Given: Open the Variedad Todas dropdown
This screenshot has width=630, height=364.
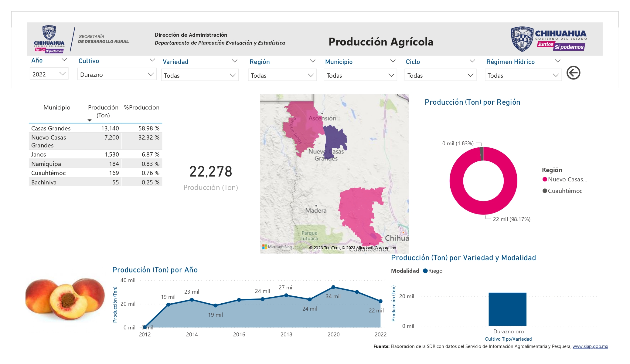Looking at the screenshot, I should coord(200,75).
